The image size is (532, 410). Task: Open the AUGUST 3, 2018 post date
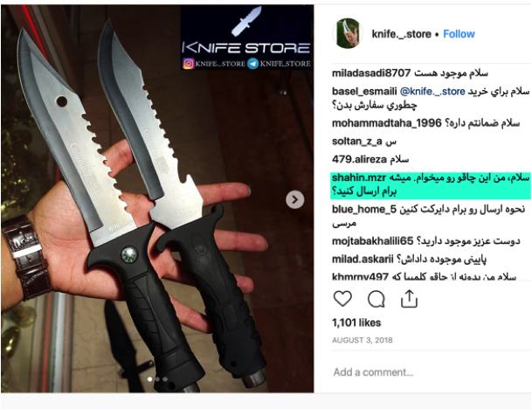click(362, 340)
